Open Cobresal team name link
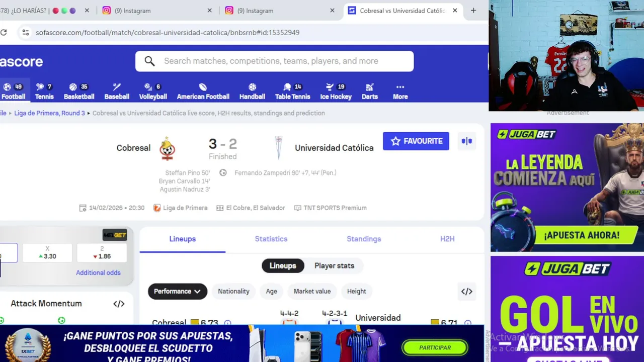644x362 pixels. tap(133, 148)
